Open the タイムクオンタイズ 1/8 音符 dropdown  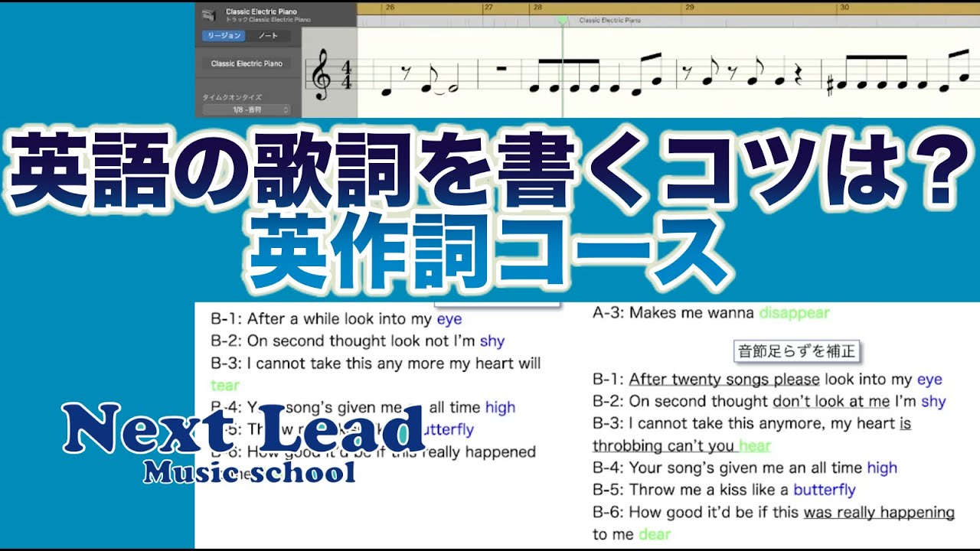pyautogui.click(x=247, y=110)
